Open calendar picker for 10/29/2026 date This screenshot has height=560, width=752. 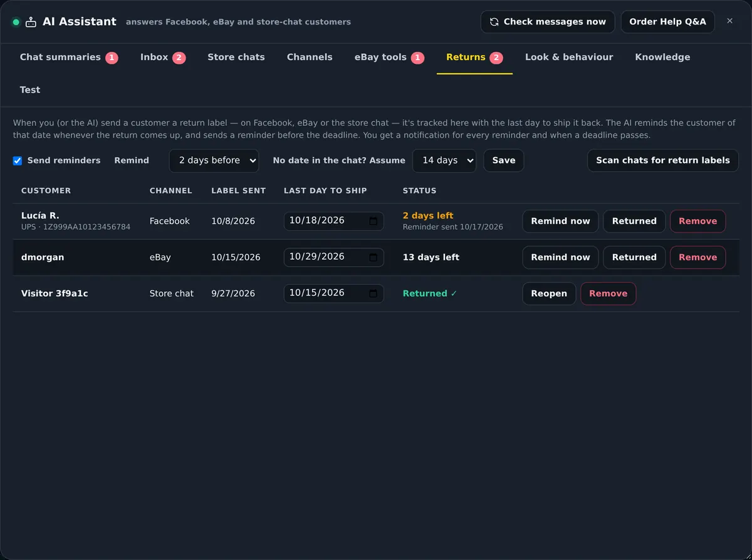pos(373,257)
